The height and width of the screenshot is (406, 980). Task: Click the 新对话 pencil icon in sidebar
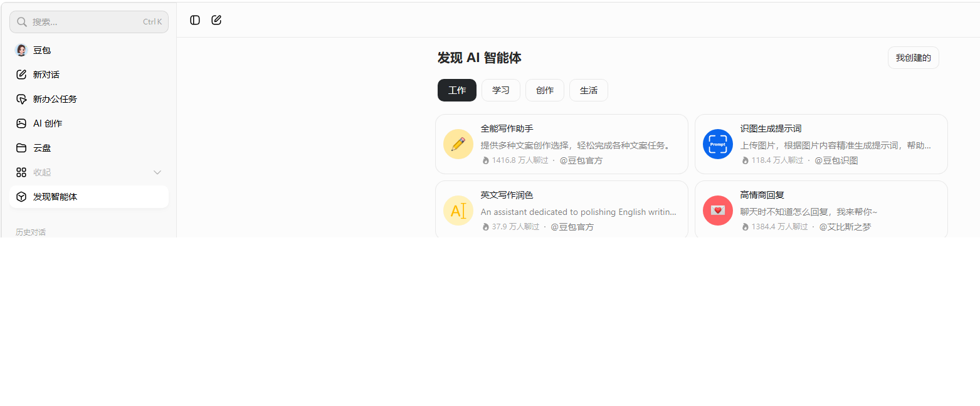point(21,75)
